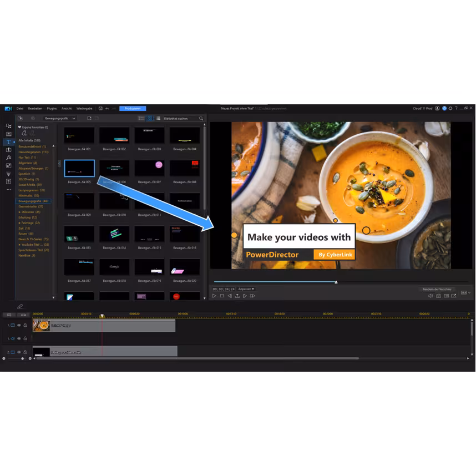Lock video track 2 using padlock
Viewport: 476px width, 476px height.
(x=25, y=352)
